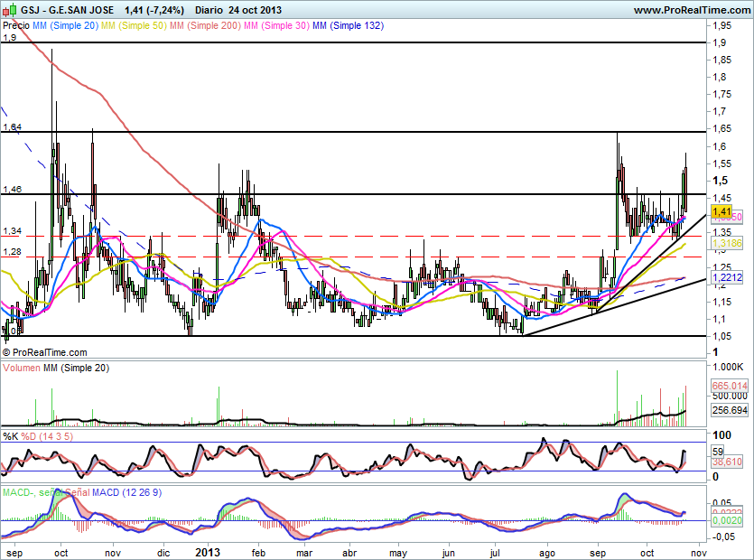Click the Volumen panel label
754x560 pixels.
[21, 369]
